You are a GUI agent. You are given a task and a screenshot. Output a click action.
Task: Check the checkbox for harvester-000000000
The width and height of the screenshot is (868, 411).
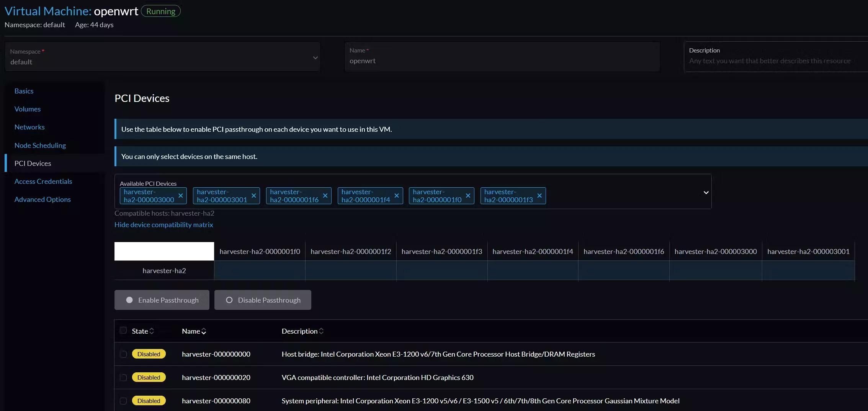coord(123,354)
